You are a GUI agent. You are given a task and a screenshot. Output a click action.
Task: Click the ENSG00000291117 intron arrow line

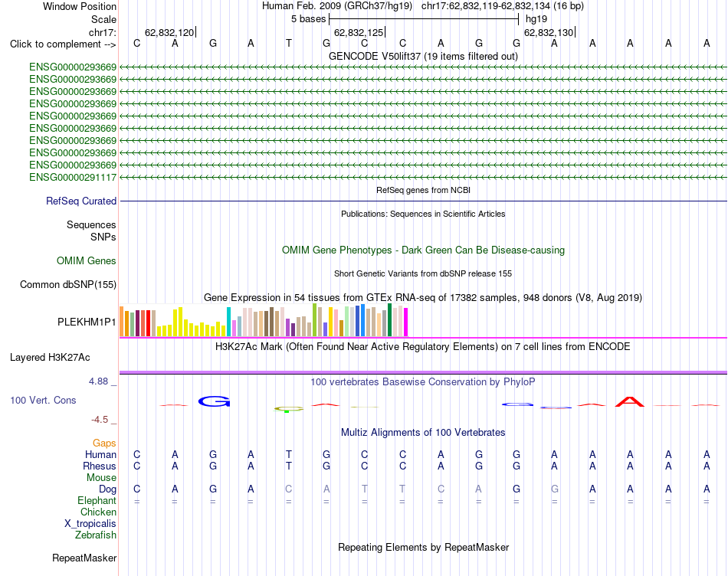click(x=423, y=177)
